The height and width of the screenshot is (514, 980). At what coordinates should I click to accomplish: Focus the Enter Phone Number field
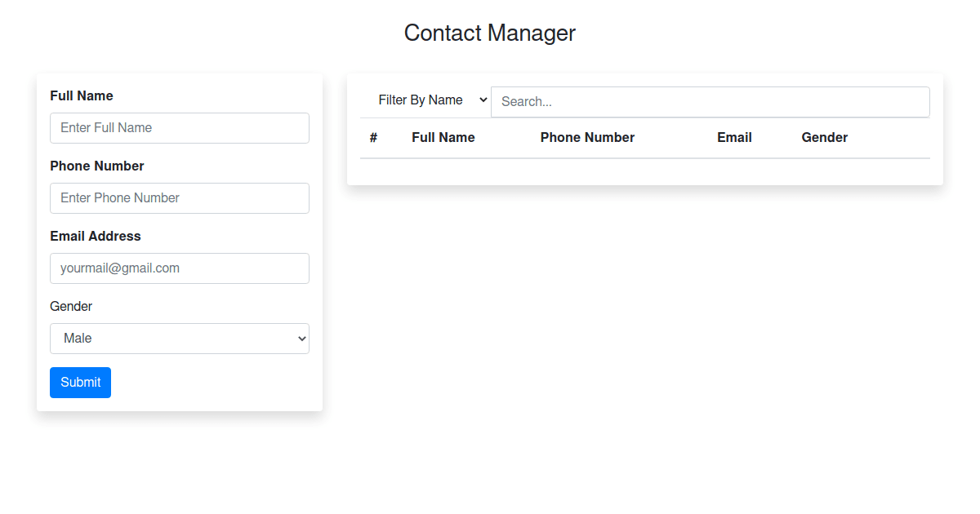[180, 198]
